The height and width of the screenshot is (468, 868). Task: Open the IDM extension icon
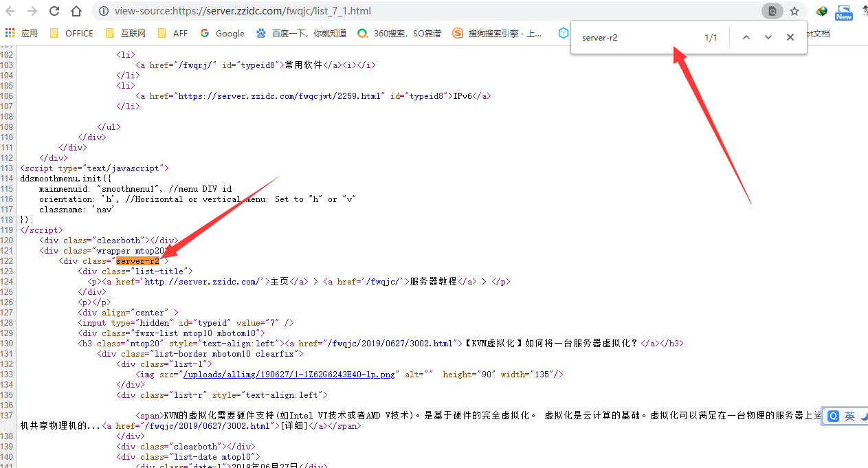tap(821, 11)
